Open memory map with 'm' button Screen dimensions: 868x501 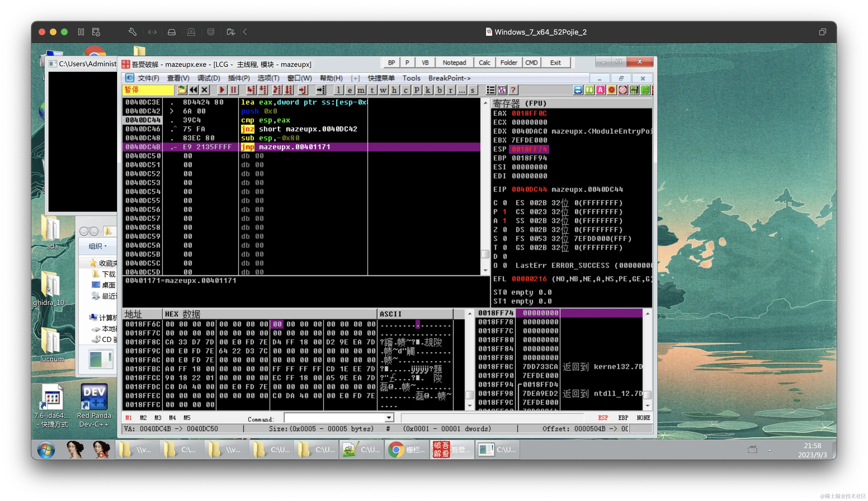pos(361,90)
